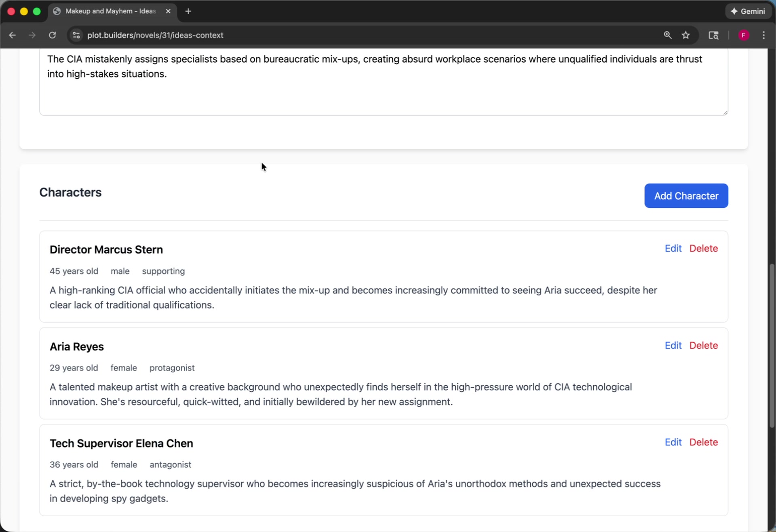776x532 pixels.
Task: Delete Director Marcus Stern character
Action: [703, 248]
